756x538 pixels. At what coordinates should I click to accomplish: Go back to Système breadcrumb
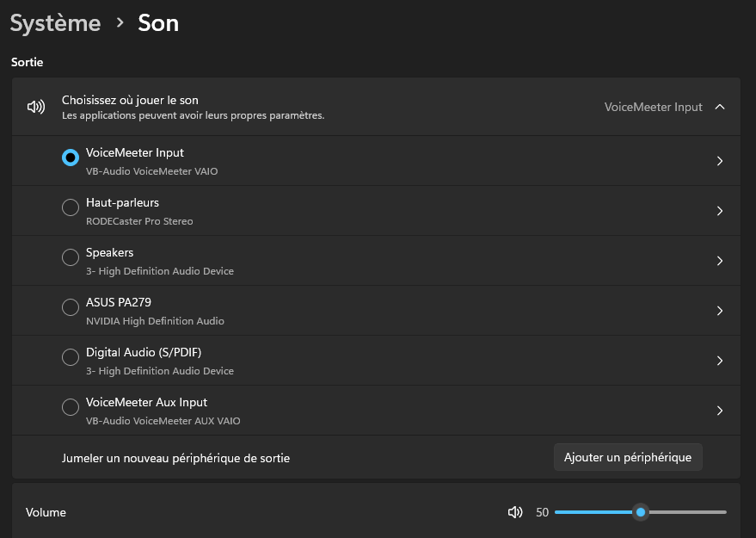(x=55, y=23)
